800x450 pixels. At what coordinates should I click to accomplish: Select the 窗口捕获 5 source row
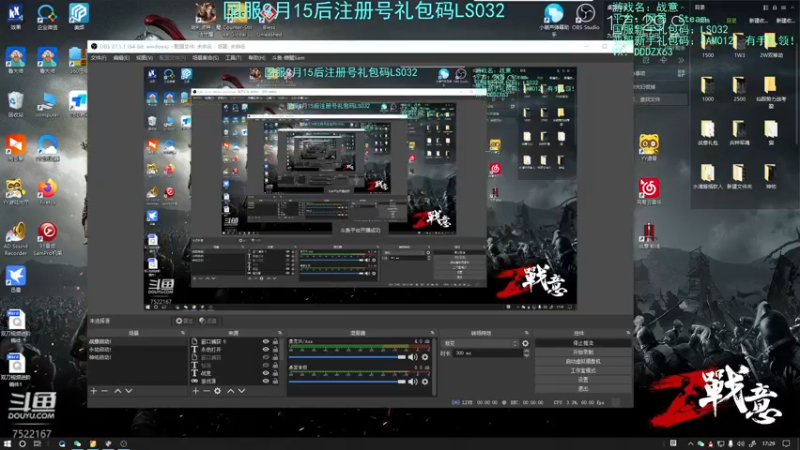pyautogui.click(x=235, y=341)
